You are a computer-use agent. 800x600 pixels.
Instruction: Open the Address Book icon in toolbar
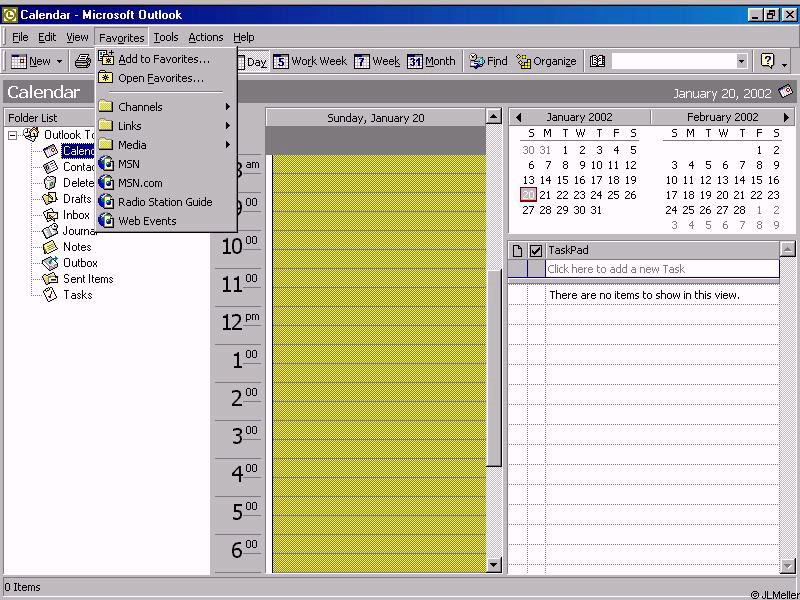click(597, 62)
